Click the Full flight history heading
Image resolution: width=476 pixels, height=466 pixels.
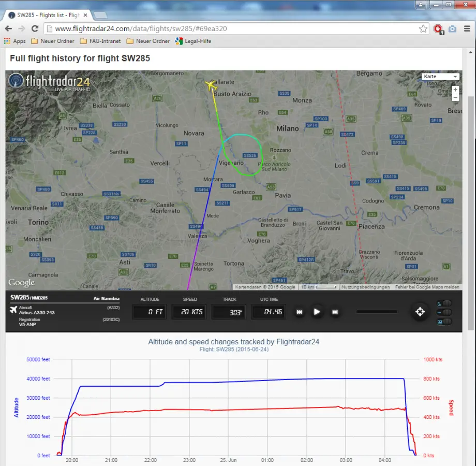tap(80, 59)
